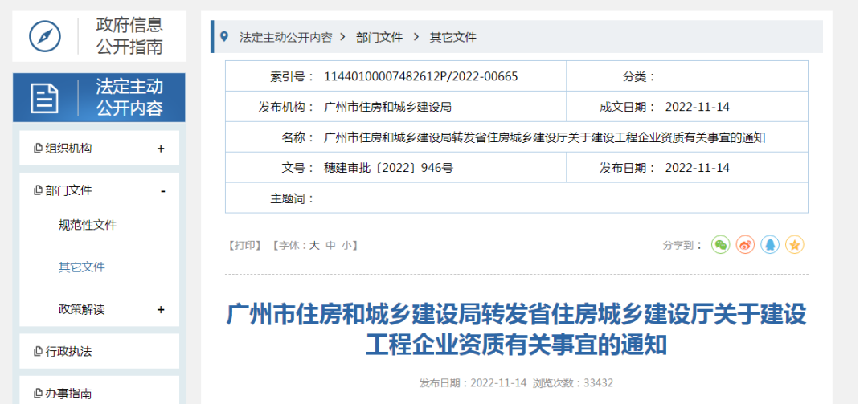The image size is (868, 404).
Task: Set font size to 中
Action: coord(330,245)
